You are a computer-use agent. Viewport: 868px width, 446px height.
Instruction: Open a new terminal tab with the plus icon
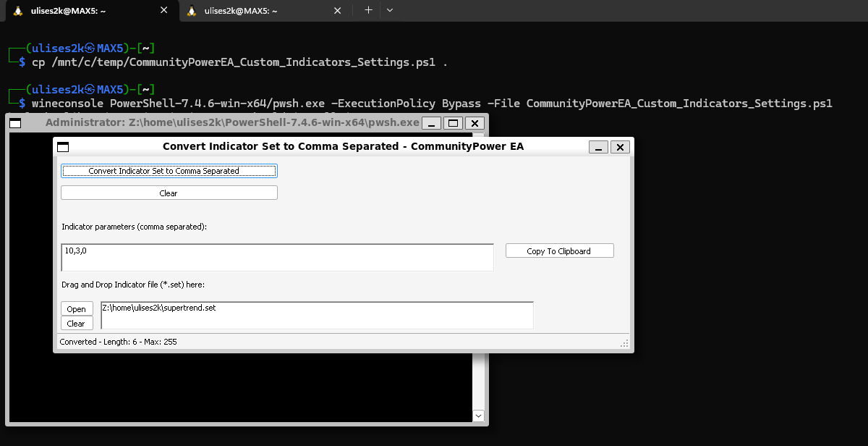368,10
